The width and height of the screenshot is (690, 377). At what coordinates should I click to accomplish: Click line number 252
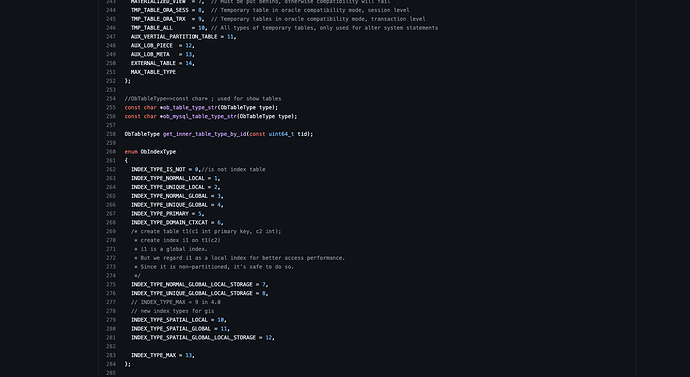click(x=111, y=81)
